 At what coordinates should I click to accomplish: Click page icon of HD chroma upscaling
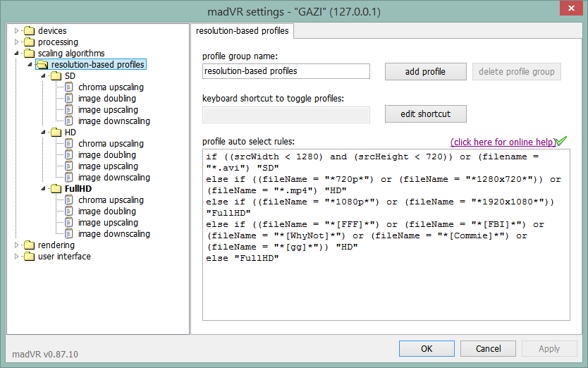tap(68, 143)
